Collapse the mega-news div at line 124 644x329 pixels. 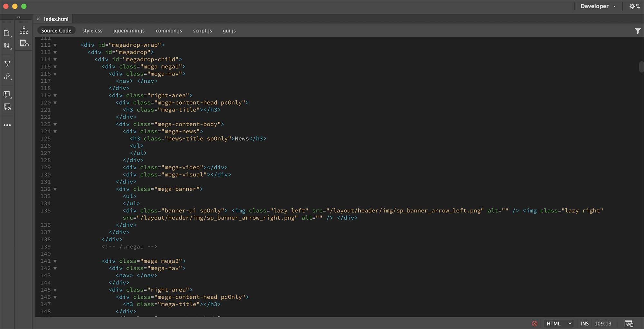click(55, 132)
